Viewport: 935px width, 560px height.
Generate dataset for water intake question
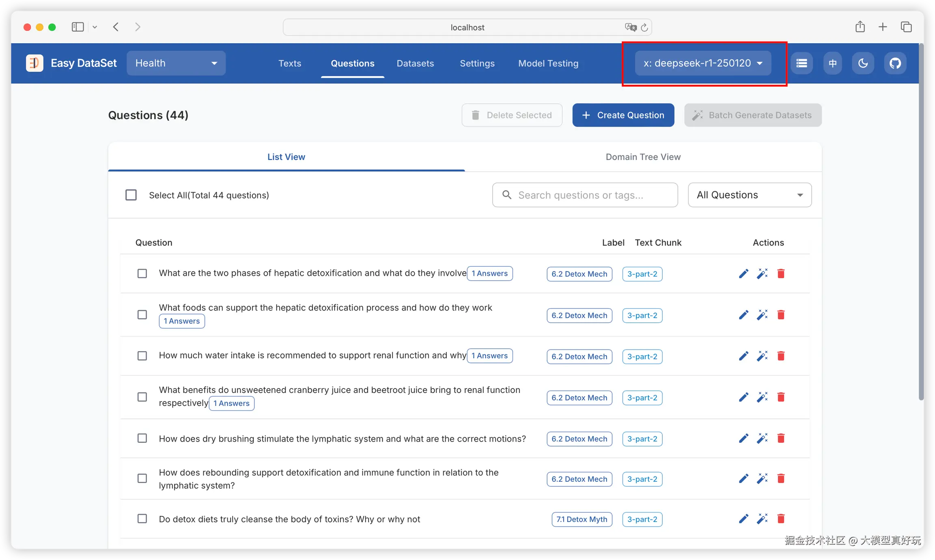coord(762,356)
